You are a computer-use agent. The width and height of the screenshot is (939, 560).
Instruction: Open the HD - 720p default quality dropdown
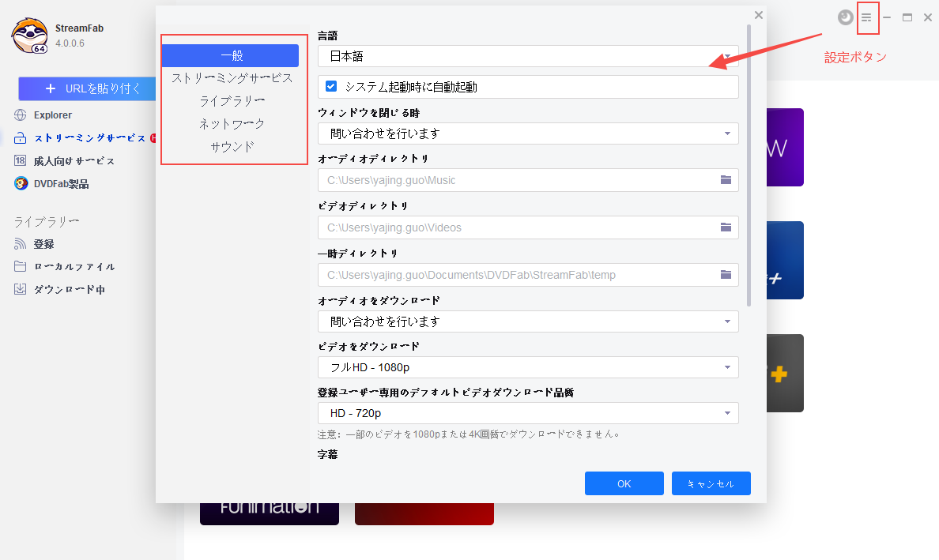pos(527,413)
